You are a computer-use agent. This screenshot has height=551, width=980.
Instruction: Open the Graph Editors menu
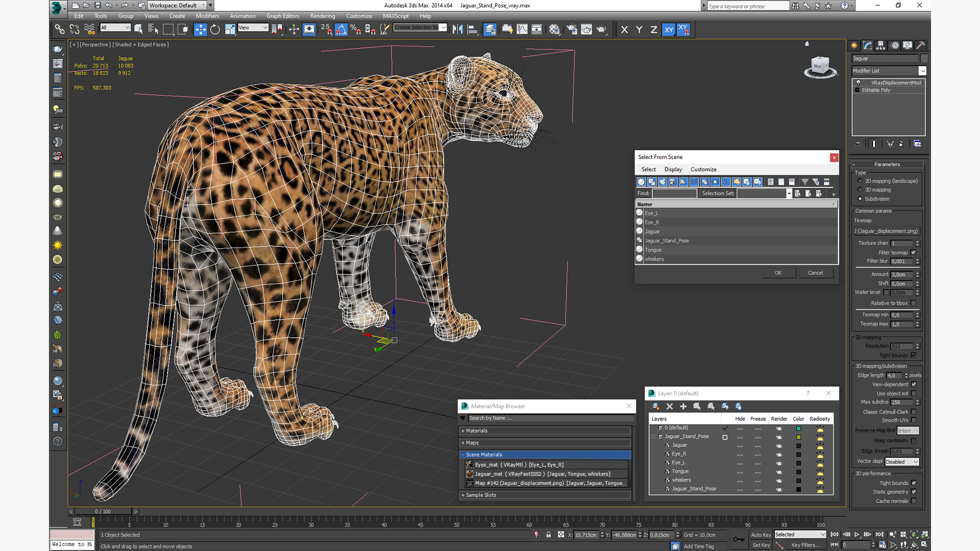[x=283, y=16]
